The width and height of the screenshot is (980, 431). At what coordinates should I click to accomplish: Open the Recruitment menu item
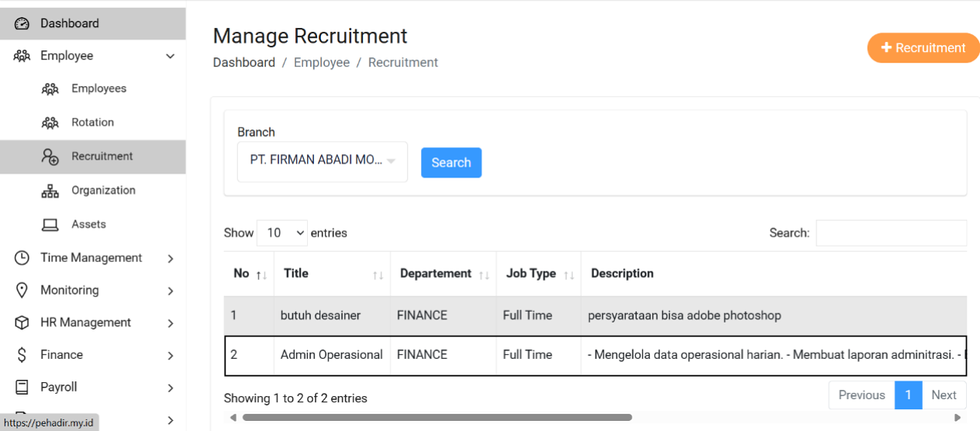tap(102, 157)
